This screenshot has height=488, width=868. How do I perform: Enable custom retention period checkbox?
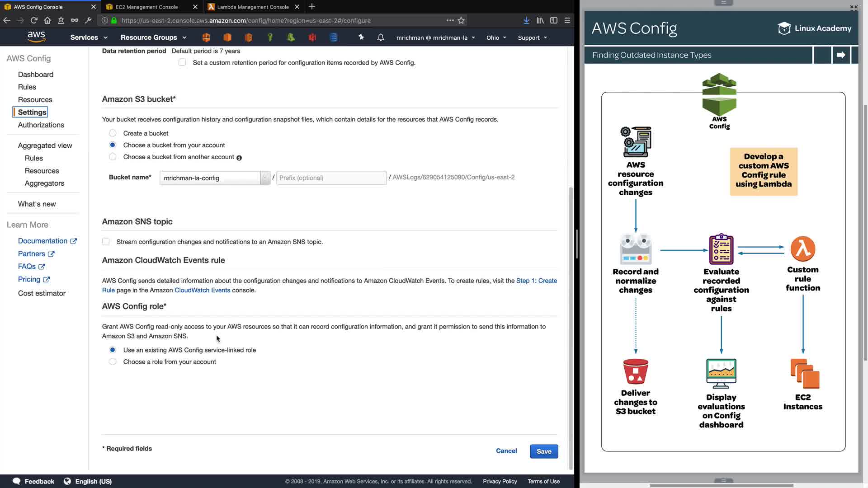[x=182, y=62]
